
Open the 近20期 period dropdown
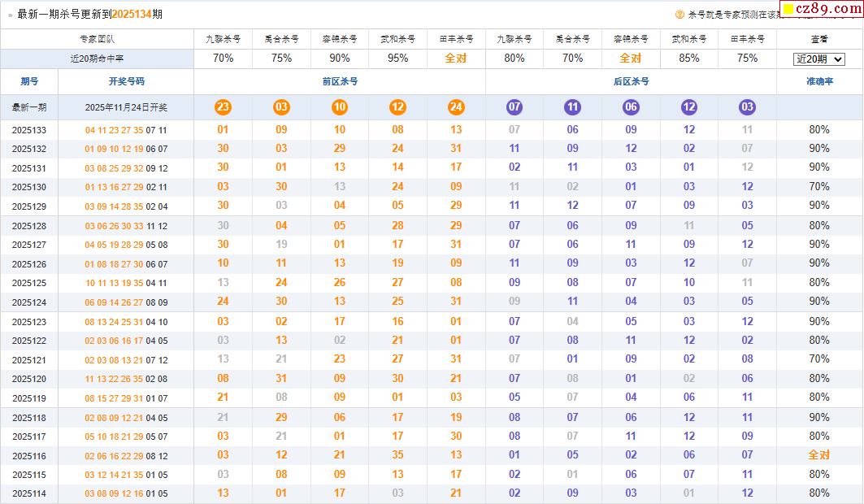point(818,59)
